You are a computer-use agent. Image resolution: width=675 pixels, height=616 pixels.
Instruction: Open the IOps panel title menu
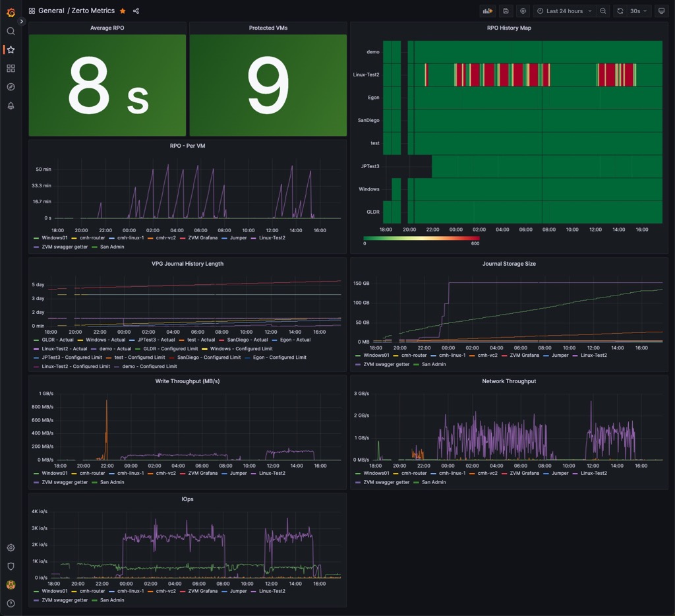coord(187,499)
